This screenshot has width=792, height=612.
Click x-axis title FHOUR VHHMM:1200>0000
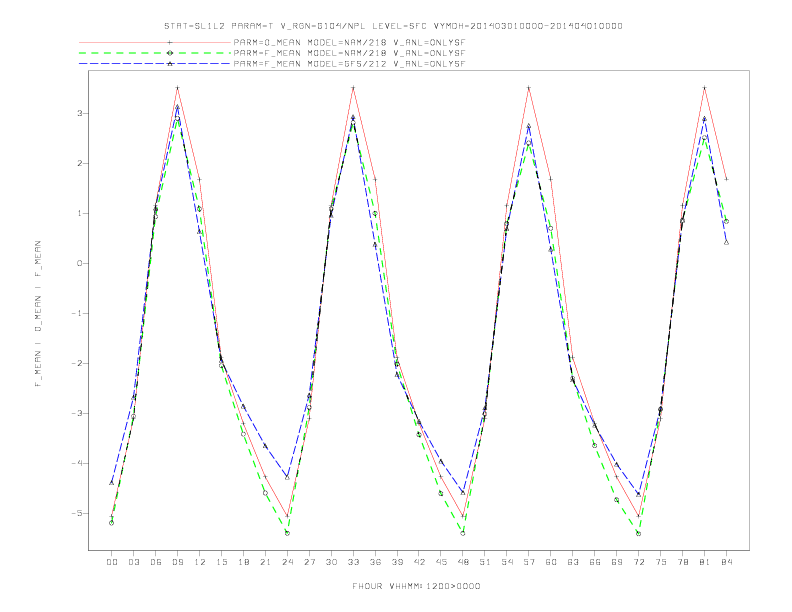point(416,586)
